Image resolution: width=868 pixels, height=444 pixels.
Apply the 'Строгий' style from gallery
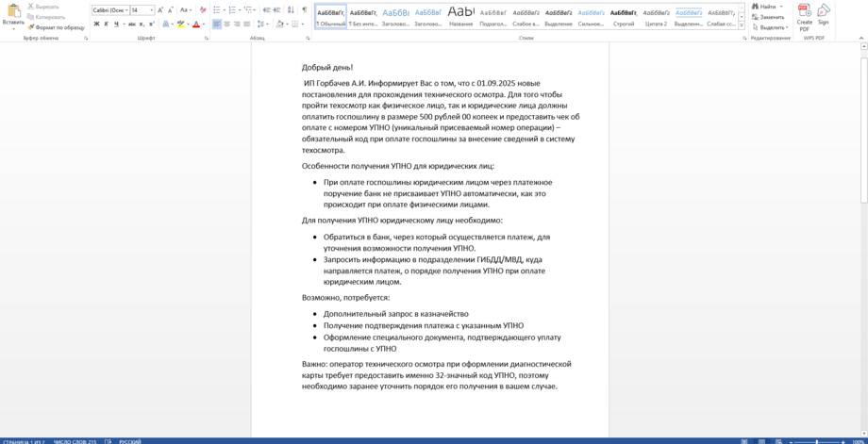(623, 16)
